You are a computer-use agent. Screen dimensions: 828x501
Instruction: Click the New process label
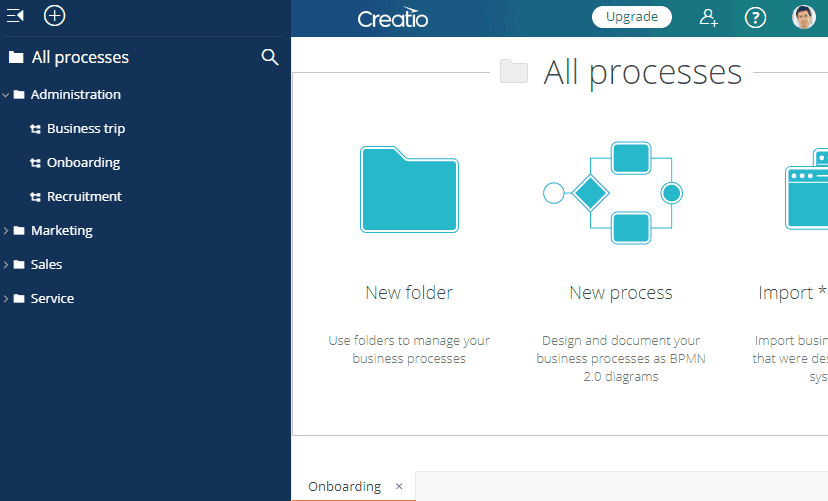coord(621,292)
